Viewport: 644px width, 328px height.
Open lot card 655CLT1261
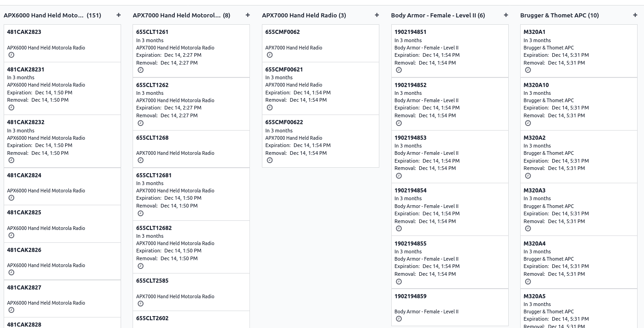[x=191, y=51]
